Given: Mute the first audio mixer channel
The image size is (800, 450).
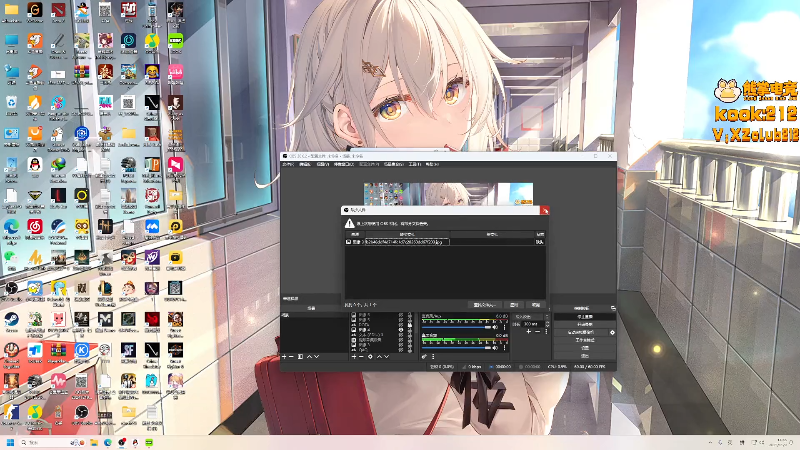Looking at the screenshot, I should coord(495,327).
